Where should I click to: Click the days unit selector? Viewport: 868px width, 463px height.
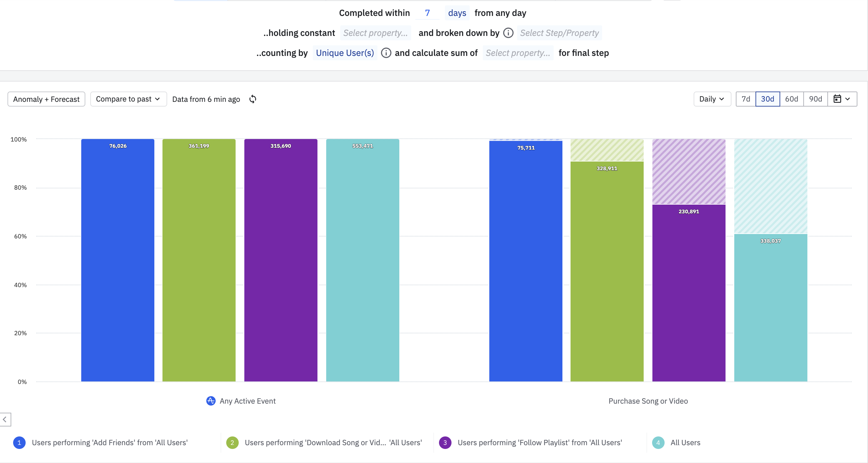pyautogui.click(x=456, y=13)
